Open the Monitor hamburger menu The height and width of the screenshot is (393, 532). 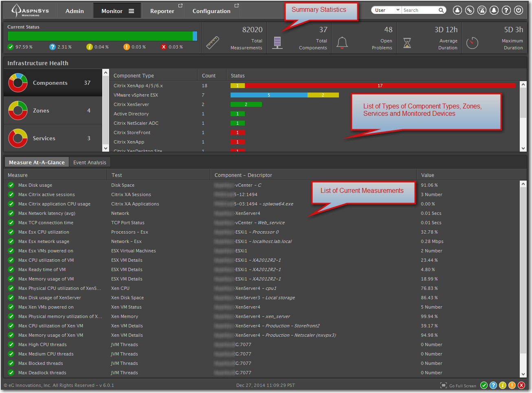[131, 11]
